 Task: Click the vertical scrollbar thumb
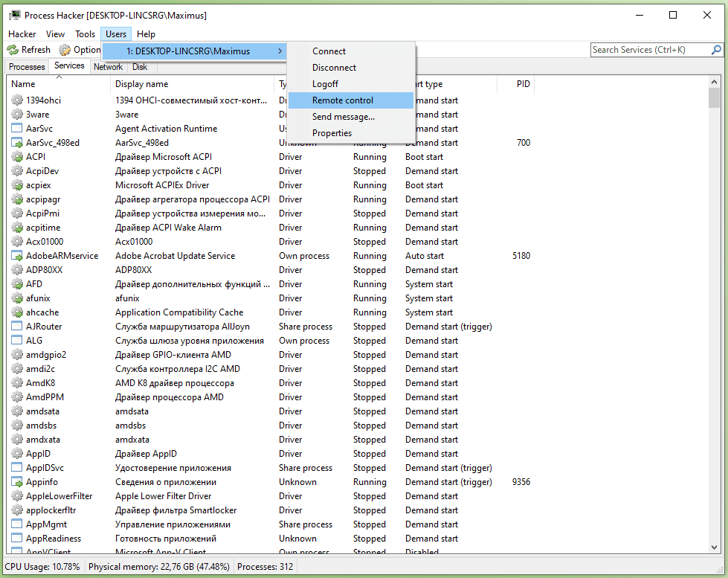714,97
